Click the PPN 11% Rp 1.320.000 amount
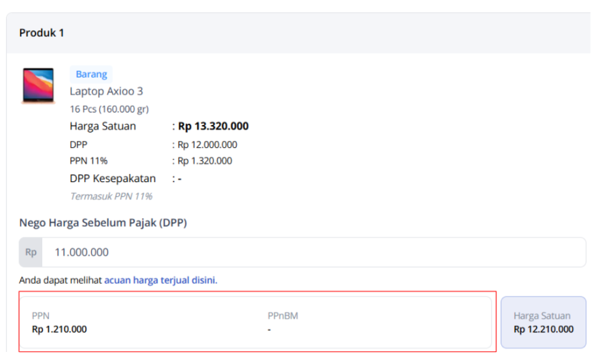The width and height of the screenshot is (603, 364). click(205, 161)
